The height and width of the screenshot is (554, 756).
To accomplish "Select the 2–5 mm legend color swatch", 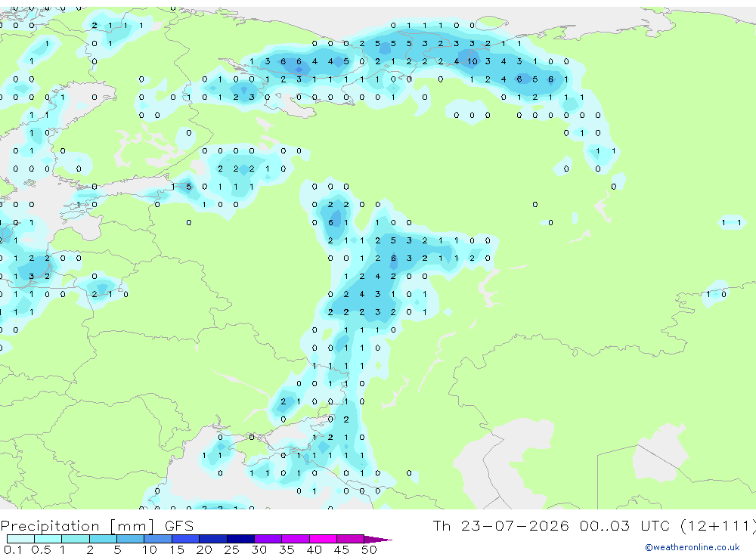I will click(x=103, y=539).
